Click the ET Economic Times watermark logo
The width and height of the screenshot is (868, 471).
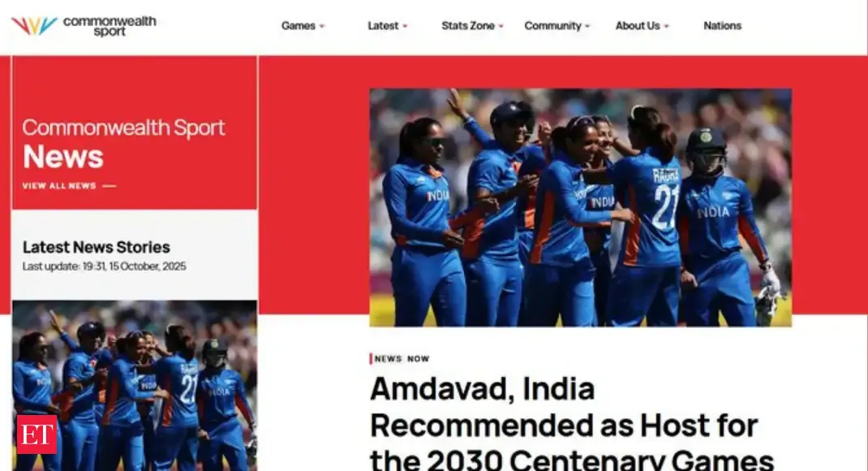click(37, 434)
